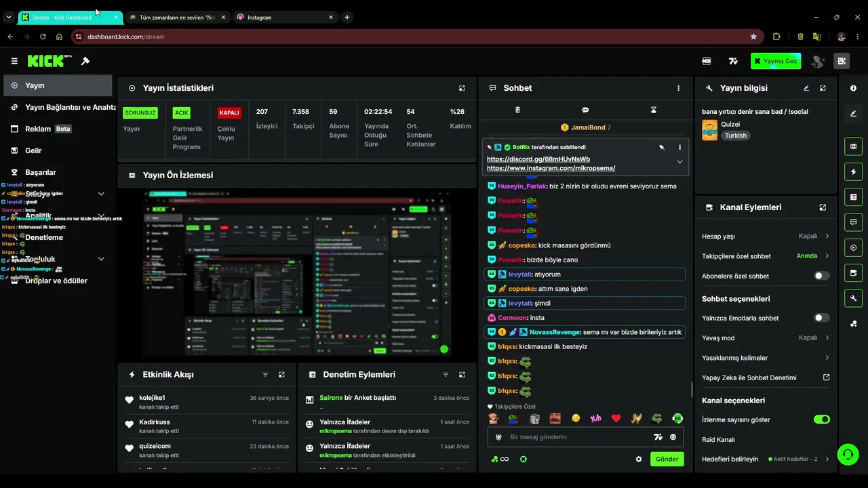
Task: Click the info icon in right sidebar
Action: click(853, 88)
